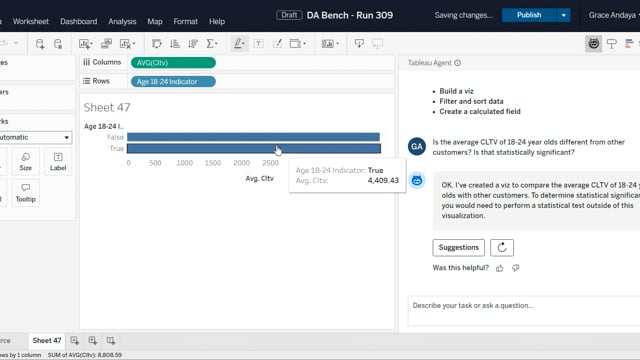Open the Analysis menu

[122, 21]
